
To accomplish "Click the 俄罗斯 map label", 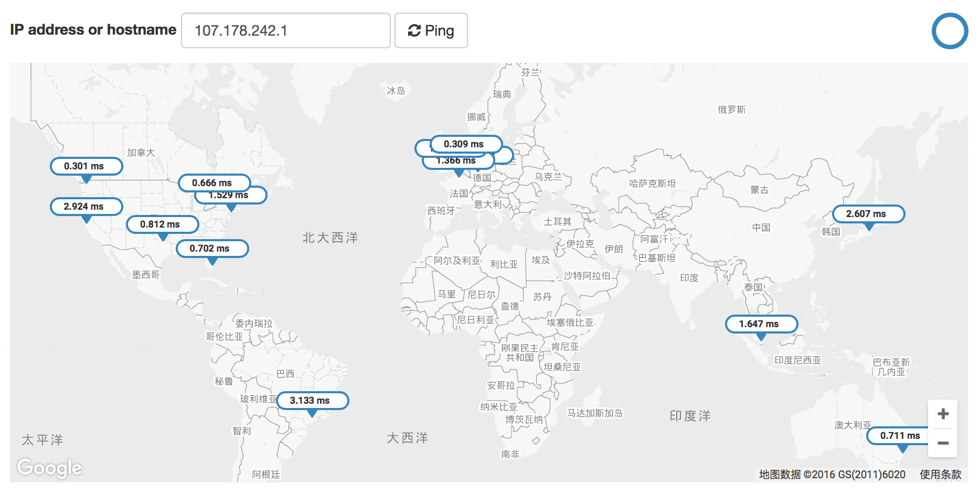I will point(732,110).
